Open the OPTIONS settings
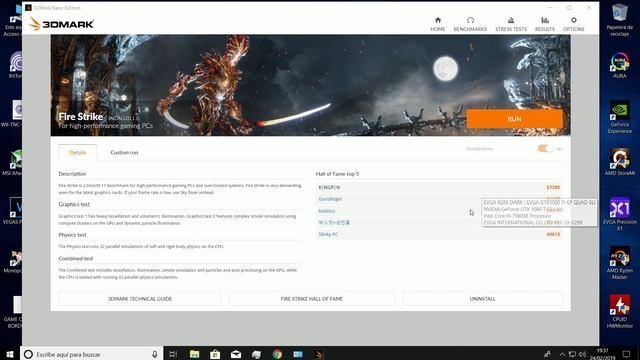 [573, 24]
